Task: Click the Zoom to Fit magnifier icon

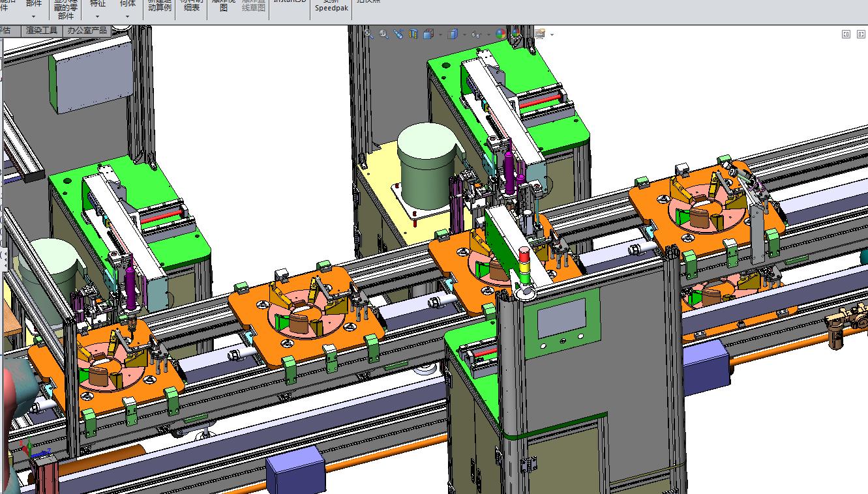Action: click(369, 34)
